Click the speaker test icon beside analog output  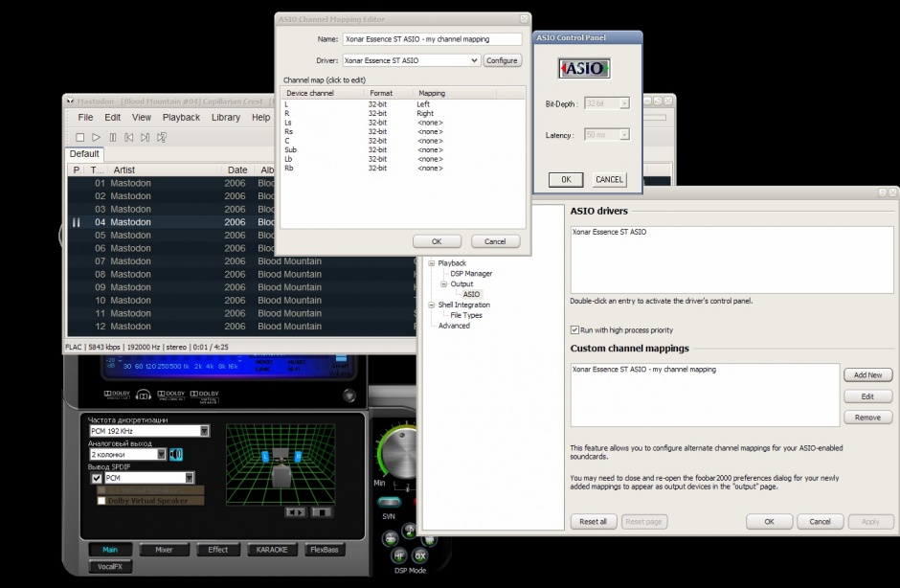[x=174, y=454]
